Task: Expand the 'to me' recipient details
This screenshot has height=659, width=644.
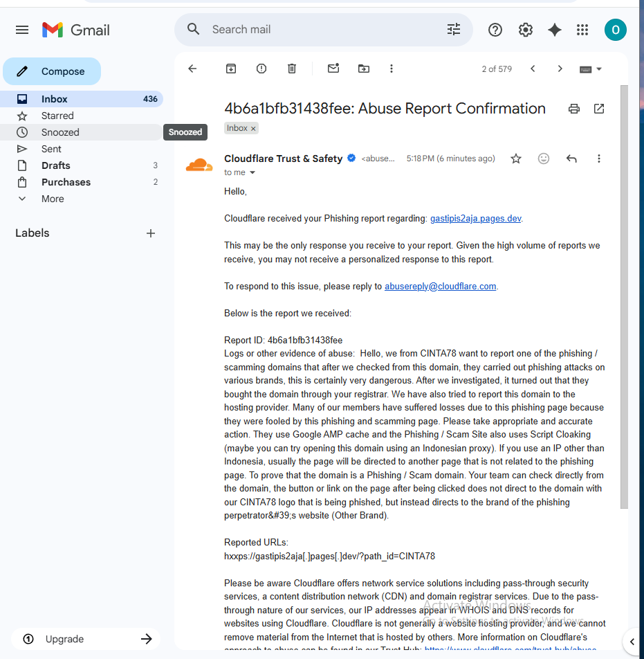Action: point(252,172)
